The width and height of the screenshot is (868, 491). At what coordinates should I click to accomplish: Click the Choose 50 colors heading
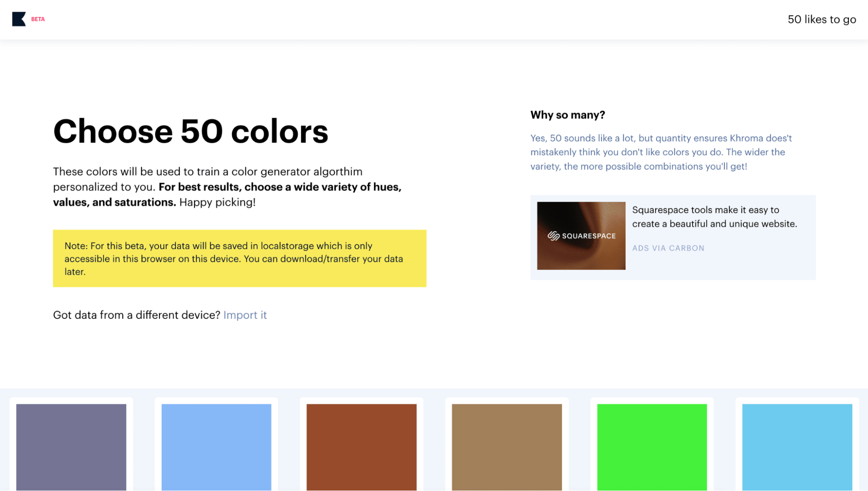tap(191, 131)
